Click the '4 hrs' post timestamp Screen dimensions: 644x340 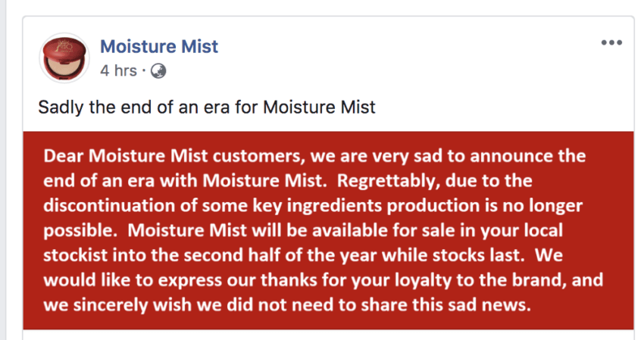point(117,71)
